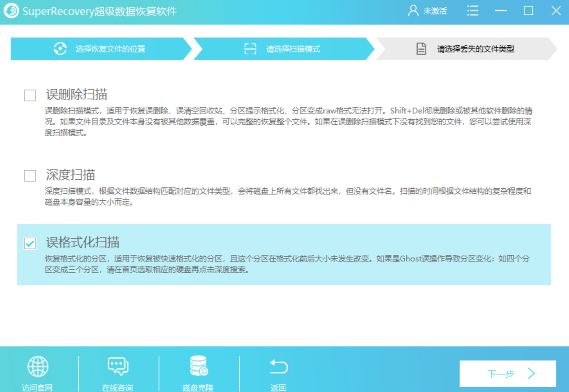
Task: Click the SuperRecovery超级数据恢复软件 title text
Action: tap(99, 11)
